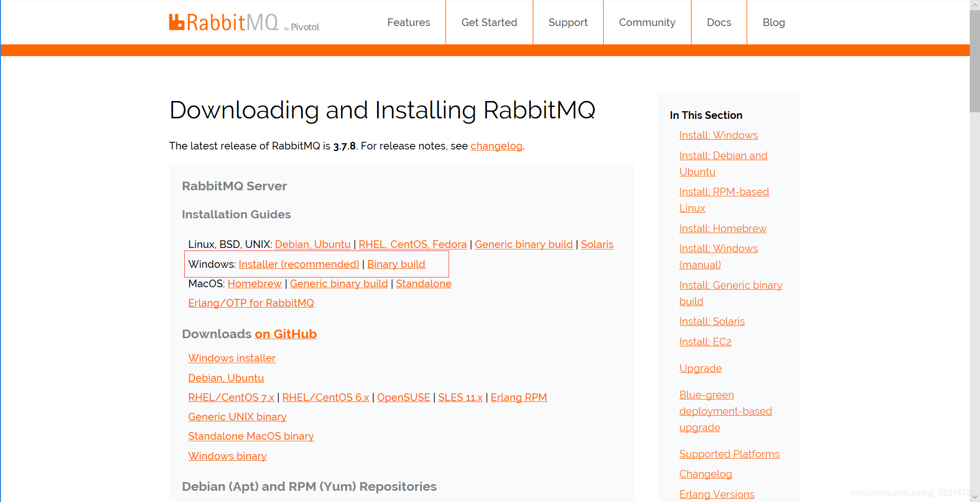980x502 pixels.
Task: Open the changelog link in the intro
Action: click(x=496, y=146)
